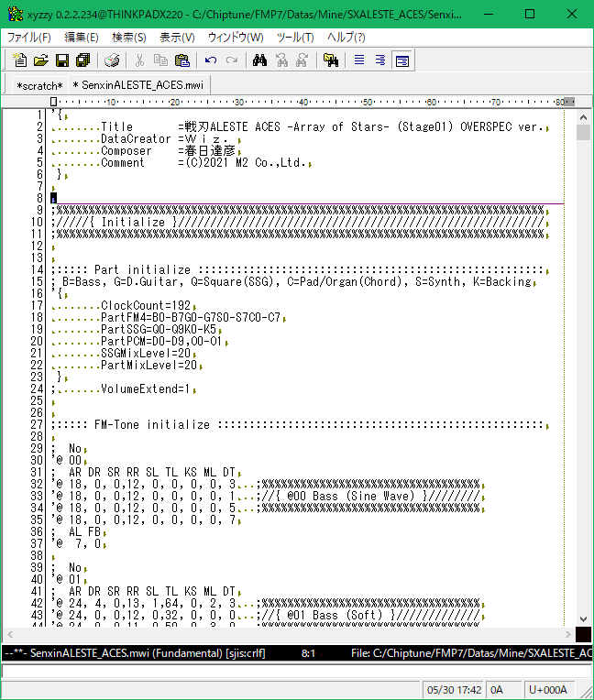Click the vertical scrollbar thumb
594x700 pixels.
pos(583,133)
